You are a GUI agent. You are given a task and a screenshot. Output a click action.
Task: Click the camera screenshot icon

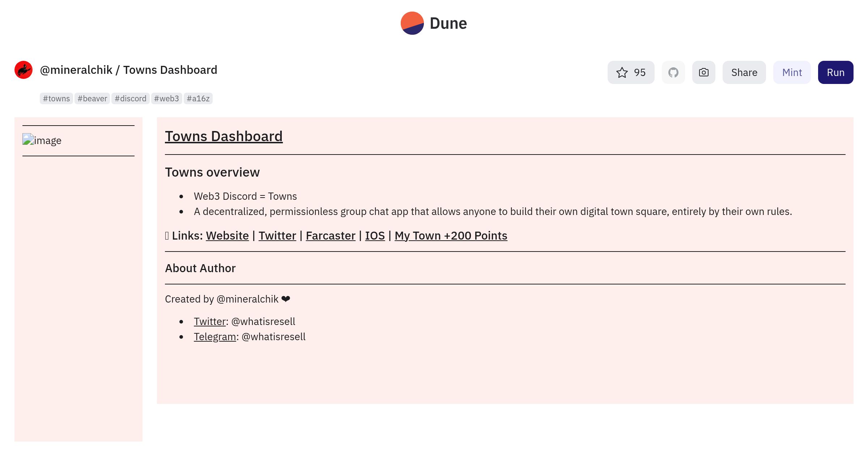[703, 72]
